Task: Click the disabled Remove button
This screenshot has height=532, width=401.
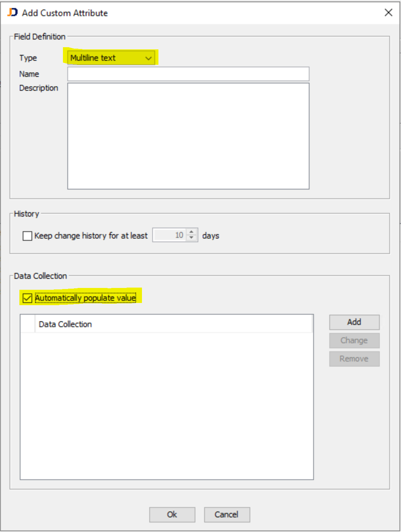Action: [x=353, y=358]
